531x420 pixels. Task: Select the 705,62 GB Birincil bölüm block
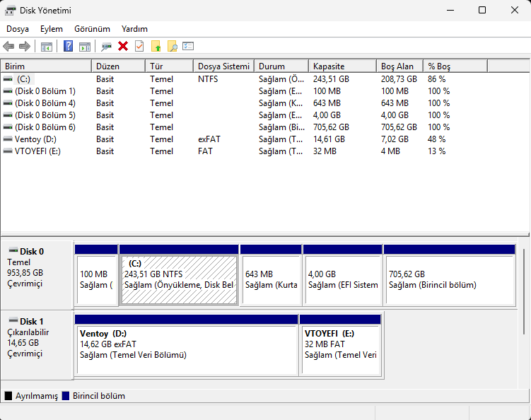tap(450, 275)
